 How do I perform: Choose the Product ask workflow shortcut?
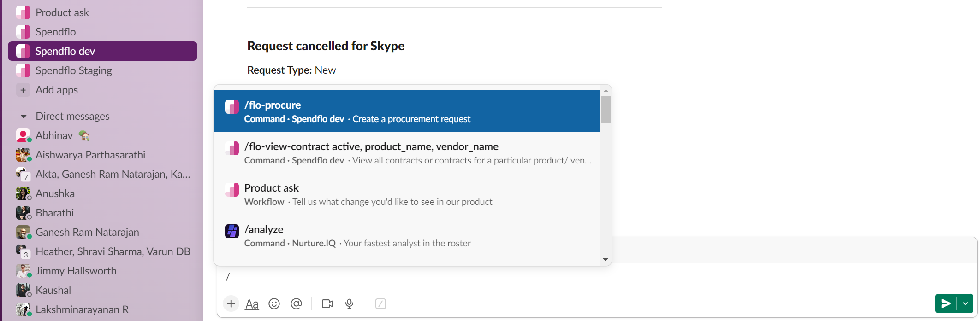(x=407, y=194)
